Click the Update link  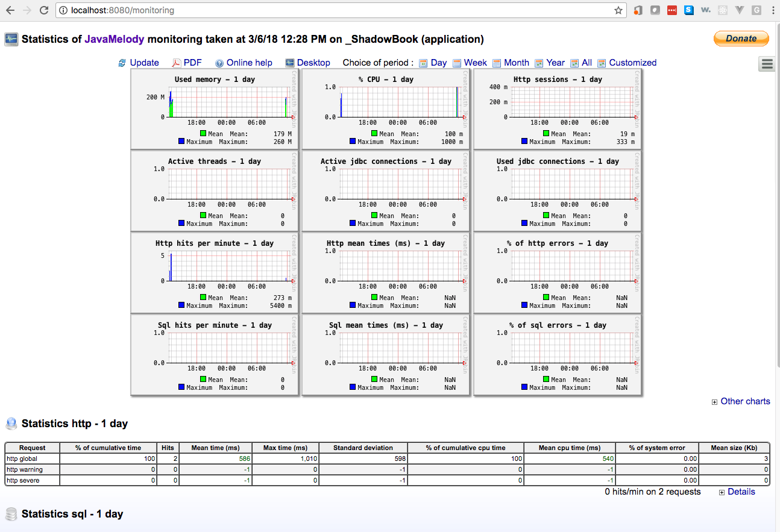145,63
